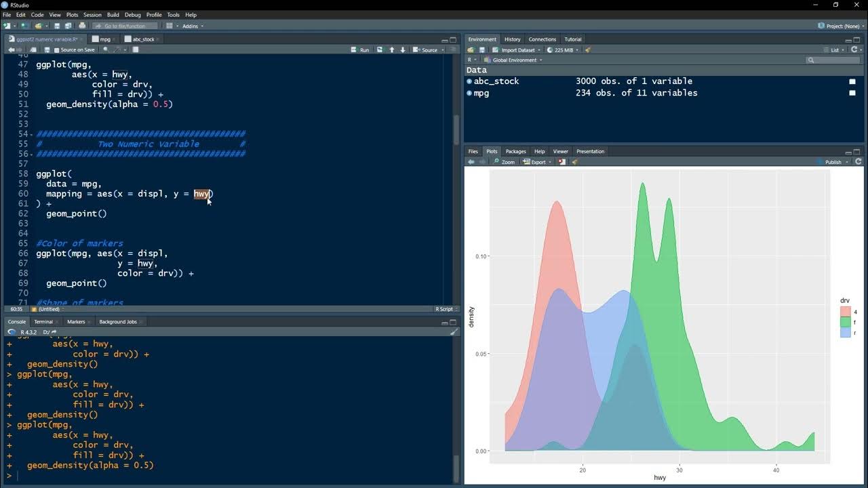Screen dimensions: 868x488
Task: Switch to the mpg editor tab
Action: coord(105,39)
